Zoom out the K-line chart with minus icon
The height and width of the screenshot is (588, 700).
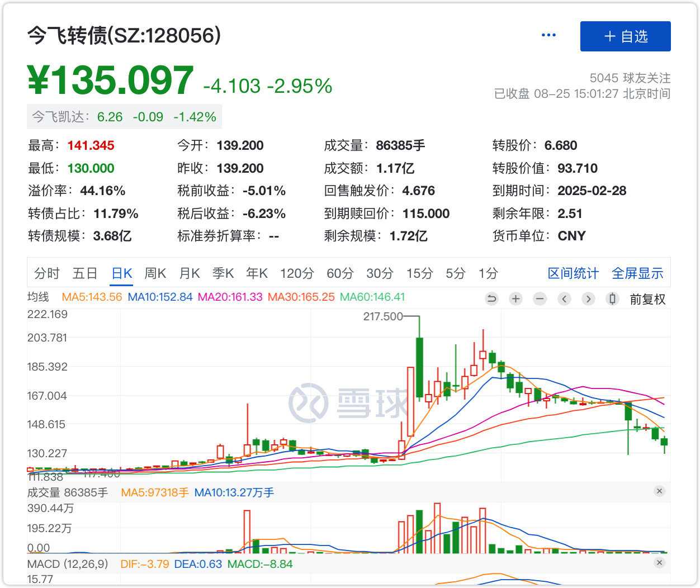click(x=540, y=299)
